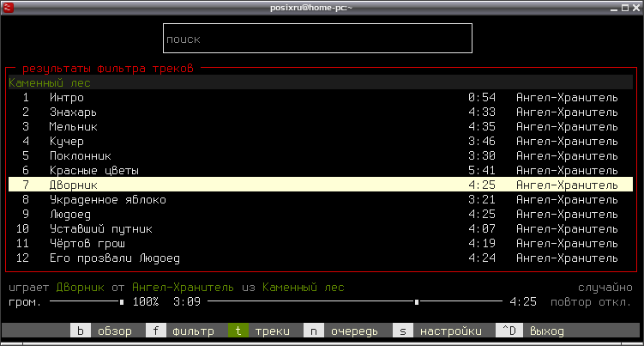The image size is (644, 346).
Task: Click Каменный лес in now playing line
Action: pos(303,287)
